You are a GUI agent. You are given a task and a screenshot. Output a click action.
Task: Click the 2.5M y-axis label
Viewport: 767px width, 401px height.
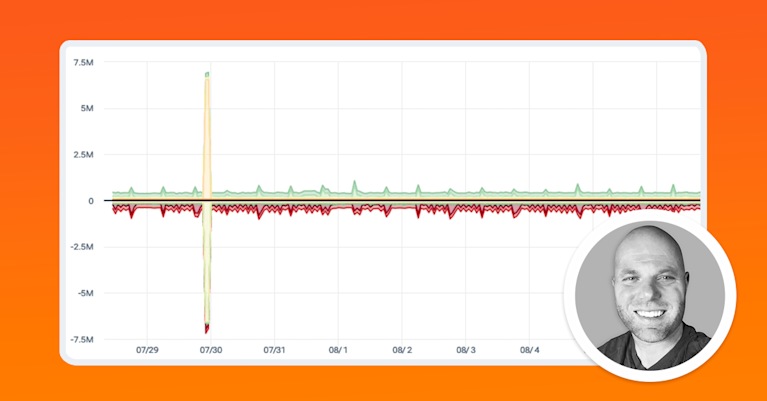pyautogui.click(x=83, y=155)
